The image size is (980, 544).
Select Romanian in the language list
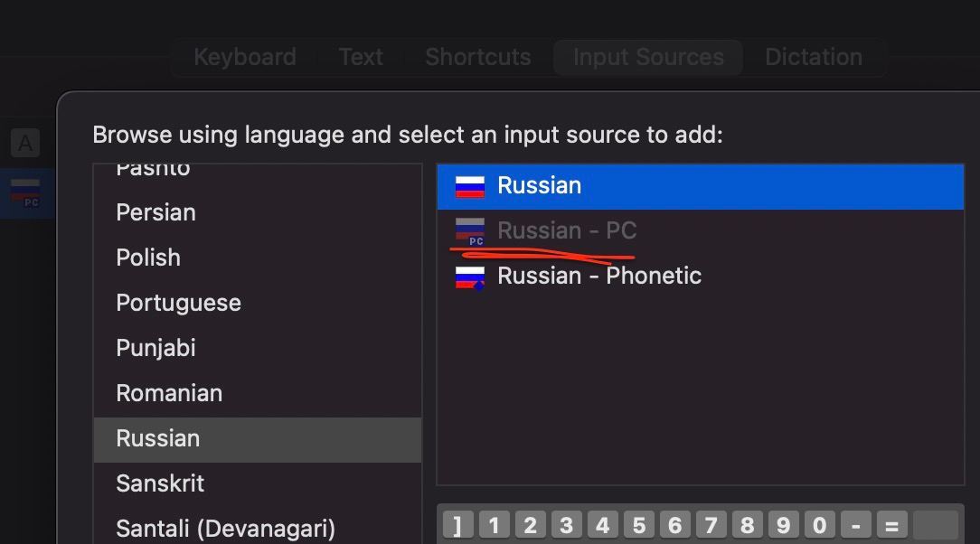coord(169,393)
